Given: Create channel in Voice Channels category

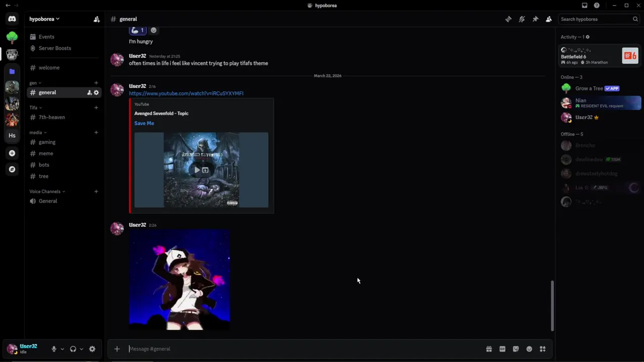Looking at the screenshot, I should click(x=96, y=192).
